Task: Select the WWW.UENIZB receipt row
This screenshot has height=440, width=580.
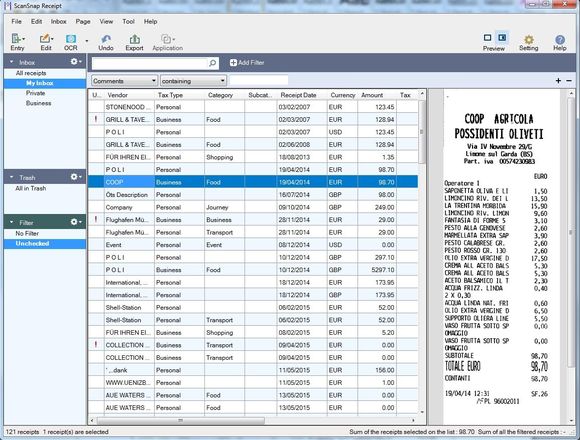Action: click(253, 383)
